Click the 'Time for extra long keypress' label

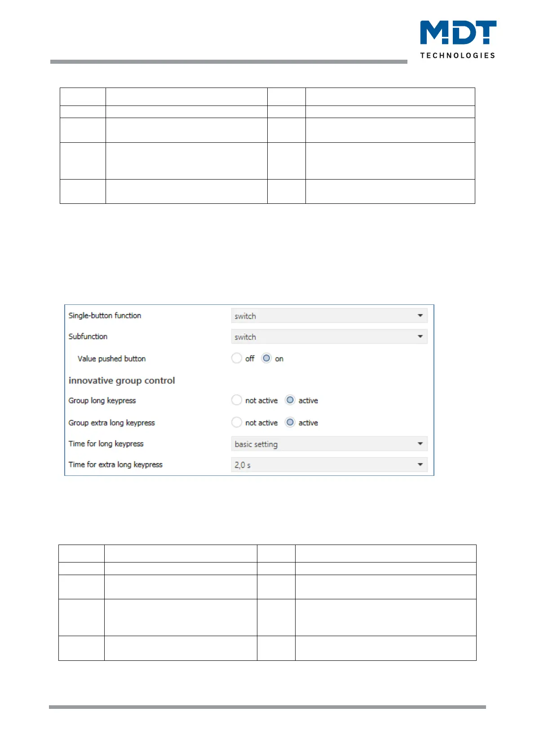(x=115, y=465)
